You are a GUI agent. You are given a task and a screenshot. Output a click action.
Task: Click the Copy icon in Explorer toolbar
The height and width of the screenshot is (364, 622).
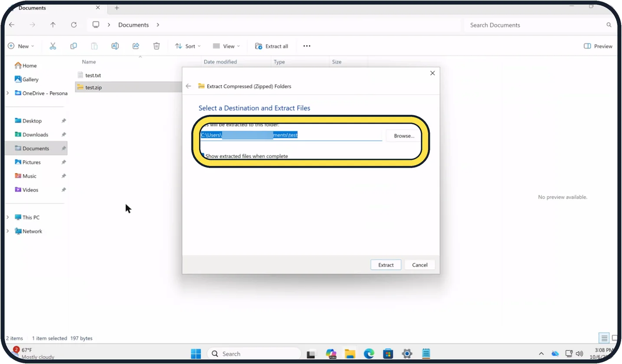(74, 46)
